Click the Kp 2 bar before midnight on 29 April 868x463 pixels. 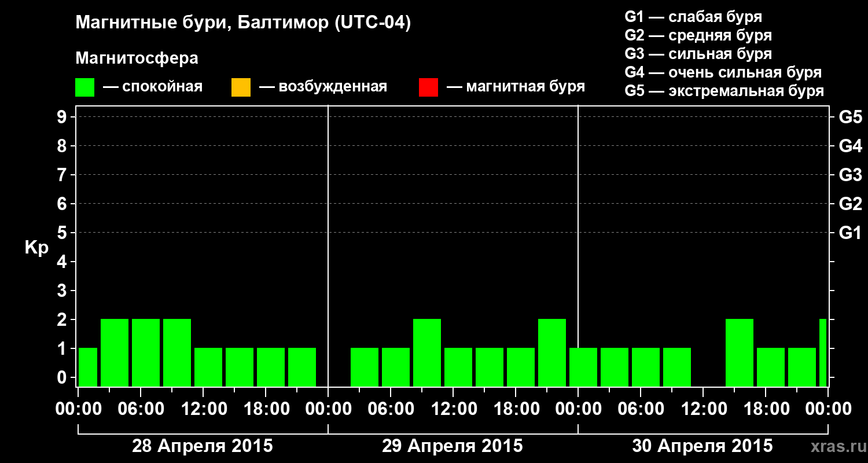coord(552,352)
